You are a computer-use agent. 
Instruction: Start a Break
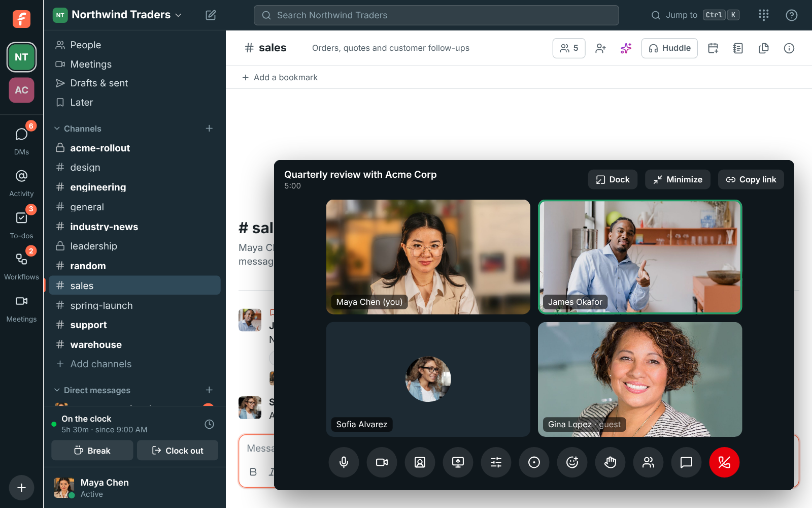point(92,451)
